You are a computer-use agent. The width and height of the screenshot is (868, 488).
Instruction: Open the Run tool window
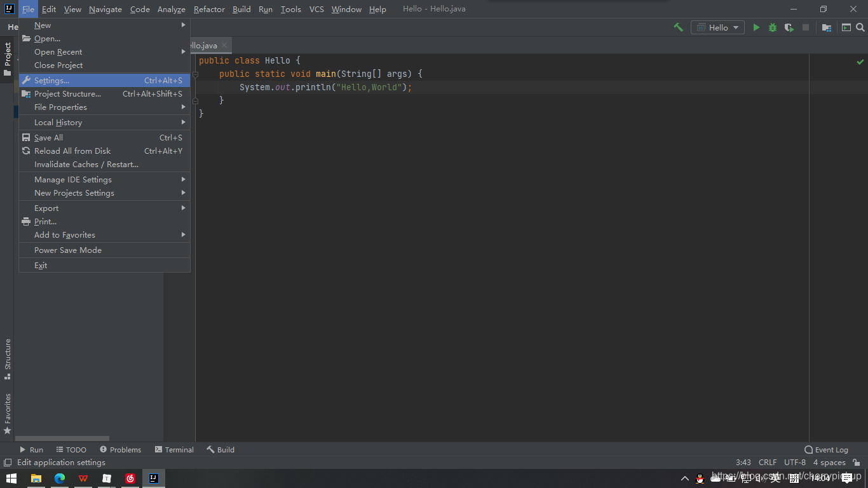pyautogui.click(x=31, y=450)
